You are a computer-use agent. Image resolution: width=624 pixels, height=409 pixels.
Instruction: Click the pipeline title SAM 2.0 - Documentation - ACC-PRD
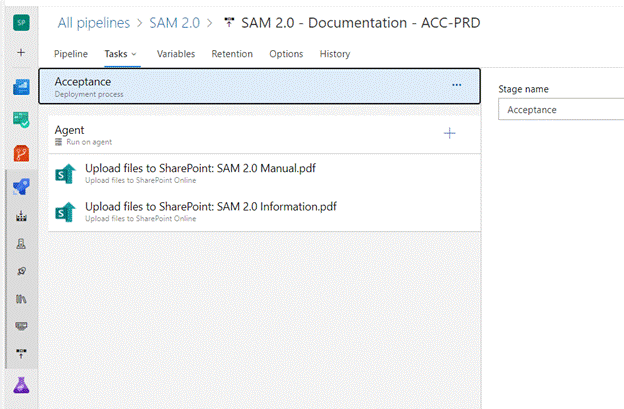pos(361,23)
